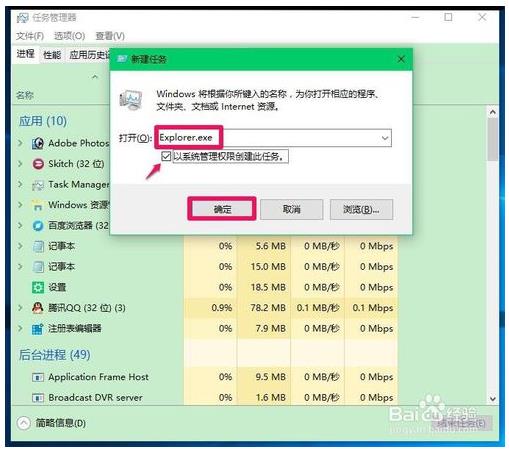Switch to the 应用历史记录 tab
This screenshot has height=450, width=509.
coord(89,55)
